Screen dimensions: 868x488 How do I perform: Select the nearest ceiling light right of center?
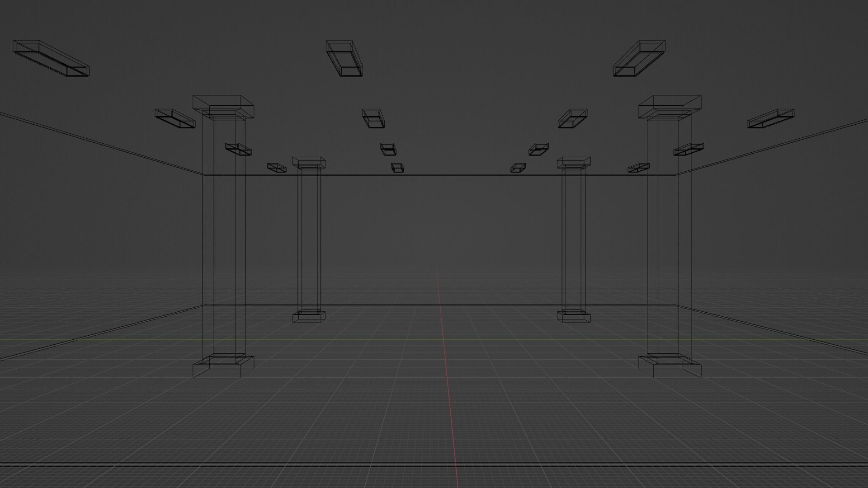(x=639, y=58)
